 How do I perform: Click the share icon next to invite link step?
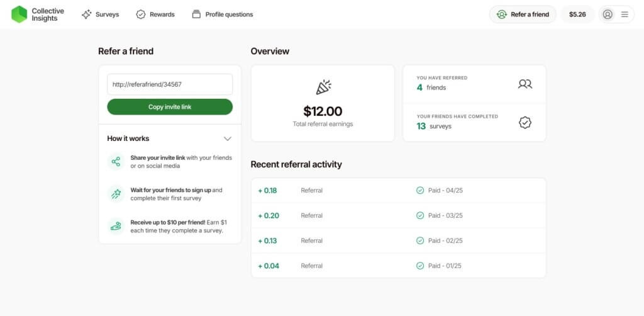(116, 162)
